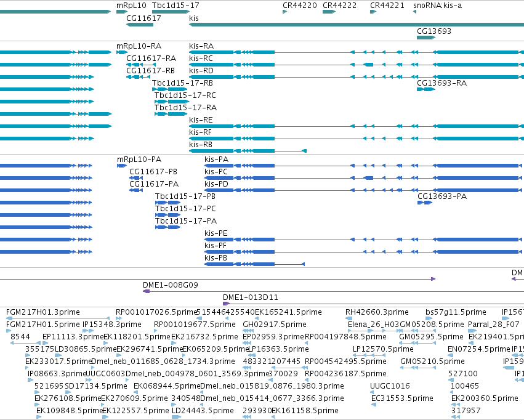
Task: Select the Tbc1d15-17-PA protein feature
Action: coord(167,227)
